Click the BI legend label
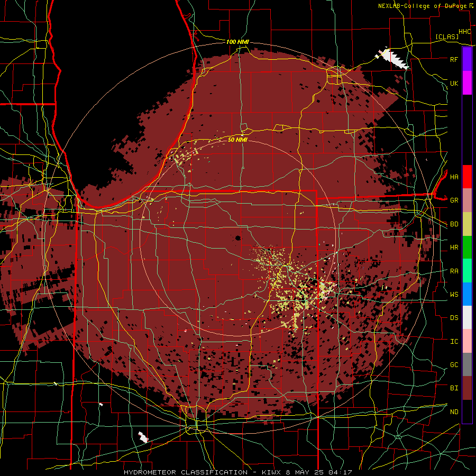This screenshot has height=476, width=476. click(x=454, y=388)
